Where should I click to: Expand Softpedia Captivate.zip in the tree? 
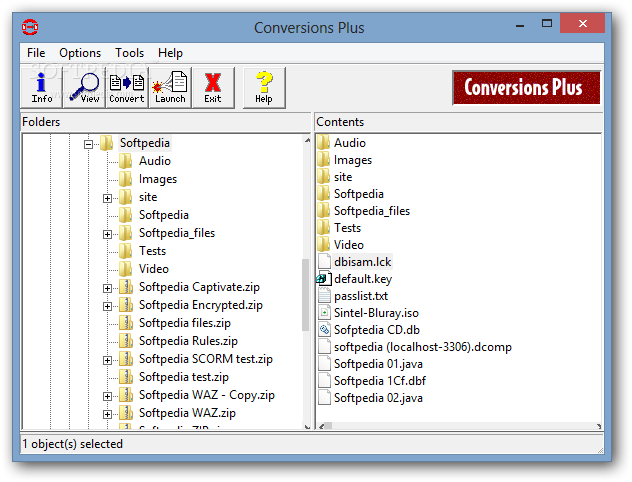point(107,288)
